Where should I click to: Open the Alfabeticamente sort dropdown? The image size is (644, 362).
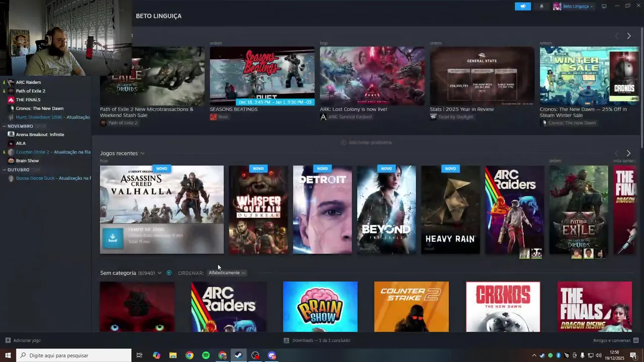click(227, 273)
